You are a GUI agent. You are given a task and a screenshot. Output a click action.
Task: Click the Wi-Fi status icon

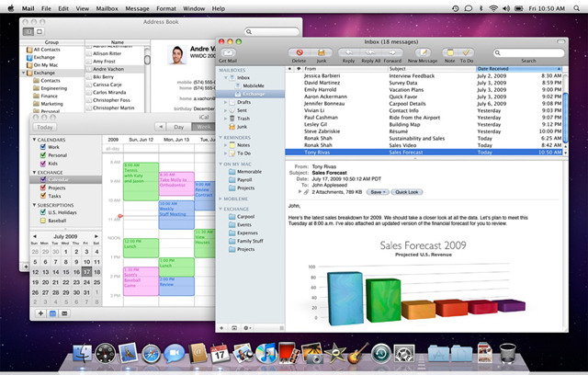click(493, 8)
